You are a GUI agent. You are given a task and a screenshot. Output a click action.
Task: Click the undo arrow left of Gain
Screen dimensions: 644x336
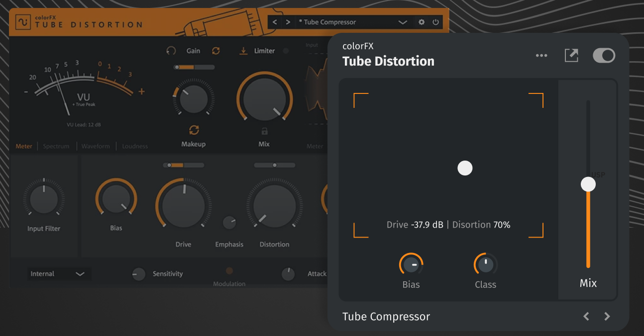tap(171, 51)
